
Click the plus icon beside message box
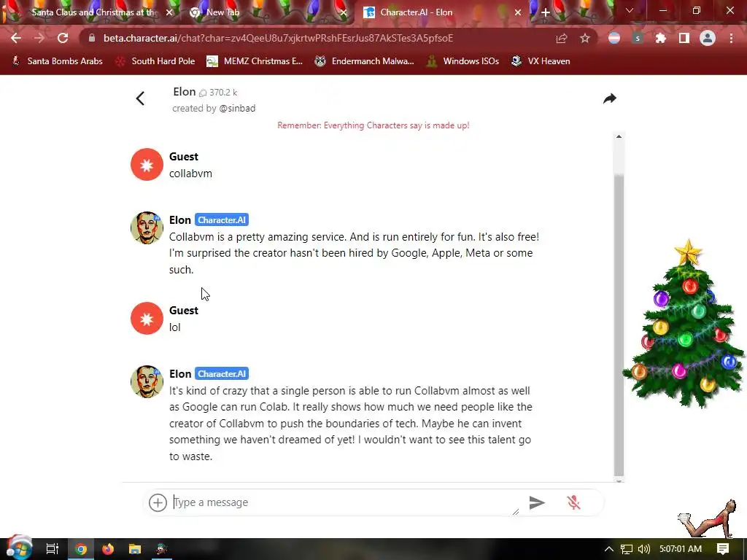158,502
